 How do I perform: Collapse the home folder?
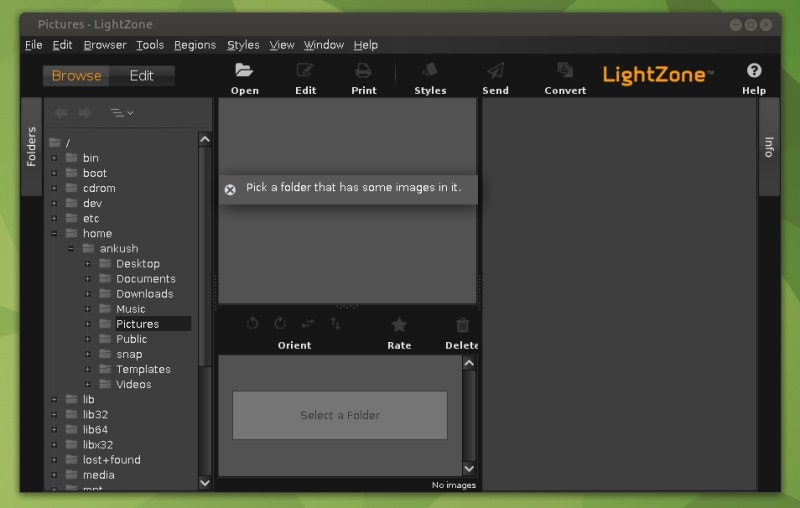click(x=54, y=234)
